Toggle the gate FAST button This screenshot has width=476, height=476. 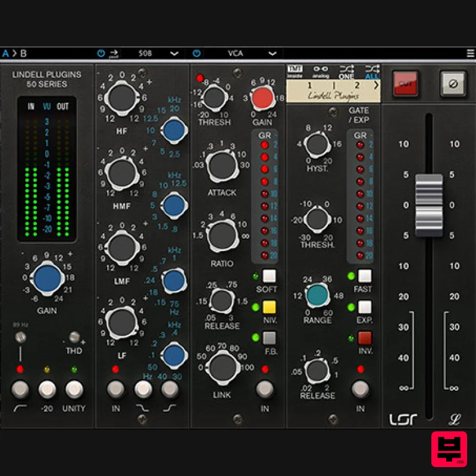(x=365, y=276)
